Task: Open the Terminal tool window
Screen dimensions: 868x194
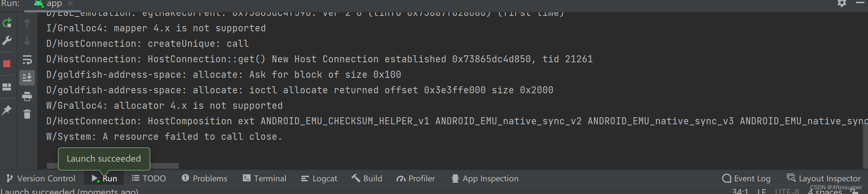Action: click(x=265, y=179)
